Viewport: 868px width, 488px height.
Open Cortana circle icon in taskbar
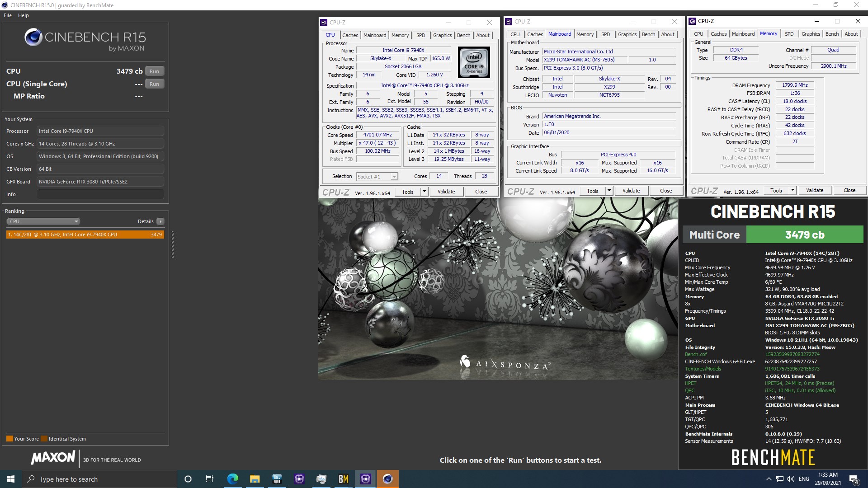(188, 479)
